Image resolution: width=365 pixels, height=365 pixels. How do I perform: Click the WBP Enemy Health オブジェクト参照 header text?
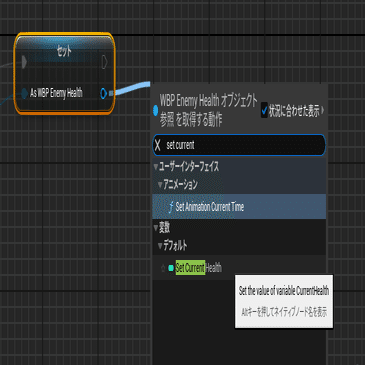coord(208,110)
